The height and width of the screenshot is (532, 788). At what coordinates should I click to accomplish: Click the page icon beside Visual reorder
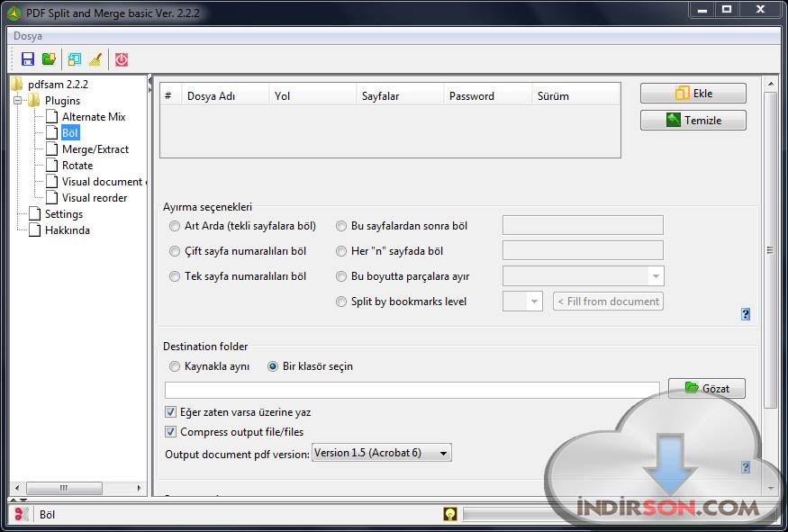tap(51, 197)
